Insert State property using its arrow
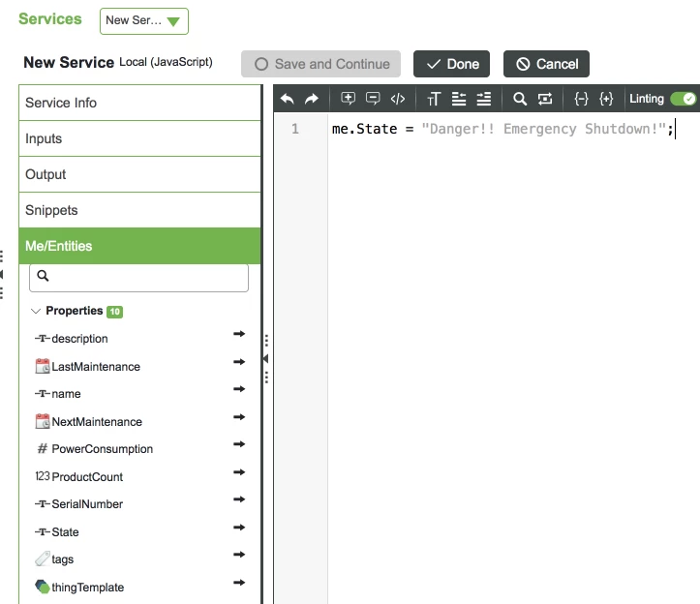Viewport: 700px width, 604px height. tap(239, 528)
